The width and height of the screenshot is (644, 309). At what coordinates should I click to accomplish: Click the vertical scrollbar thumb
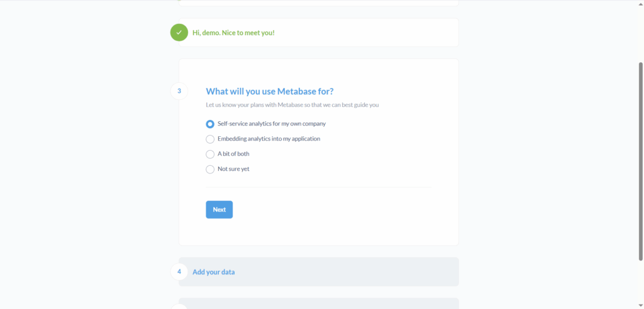point(641,160)
